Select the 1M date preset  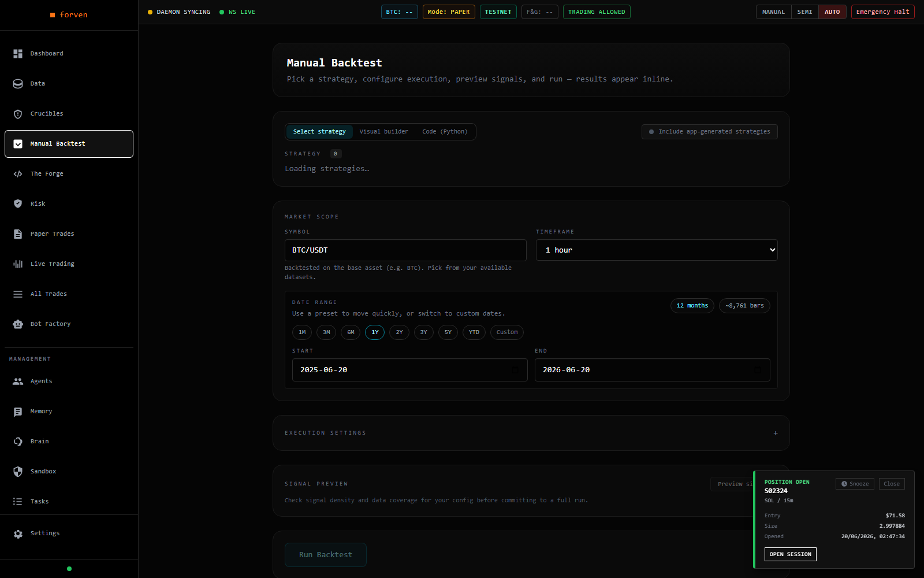click(x=302, y=332)
